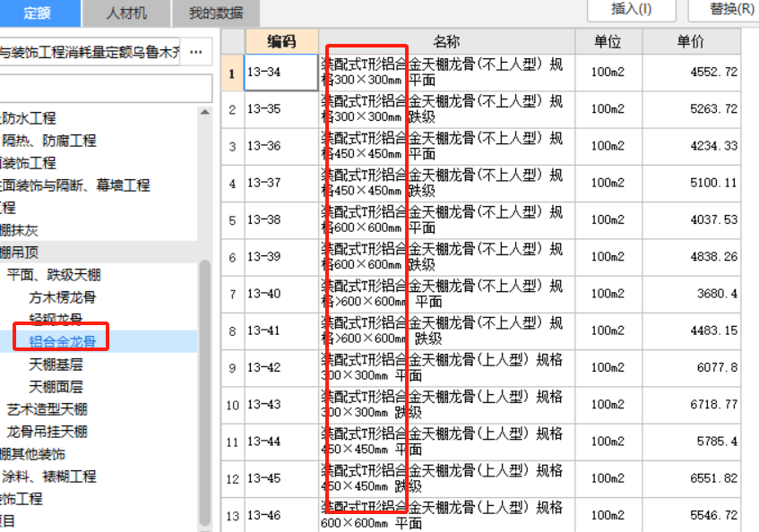This screenshot has height=532, width=759.
Task: Click the tree scrollbar up arrow
Action: tap(205, 112)
